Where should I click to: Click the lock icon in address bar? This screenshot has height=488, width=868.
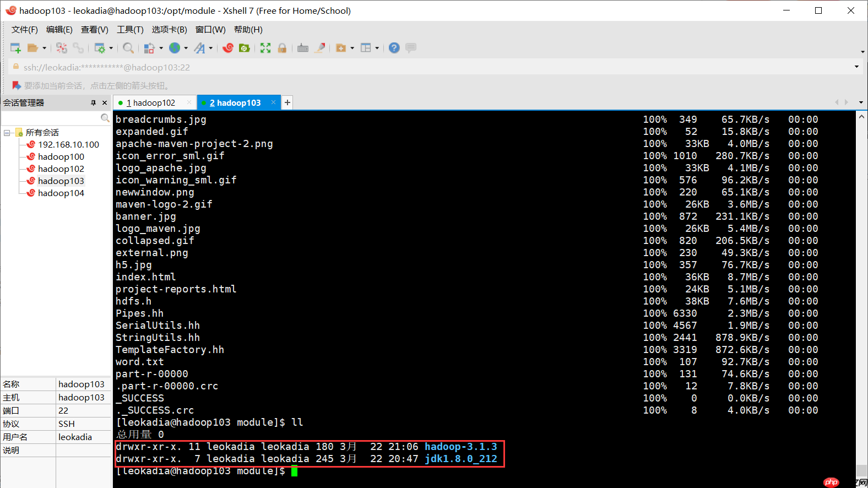16,67
